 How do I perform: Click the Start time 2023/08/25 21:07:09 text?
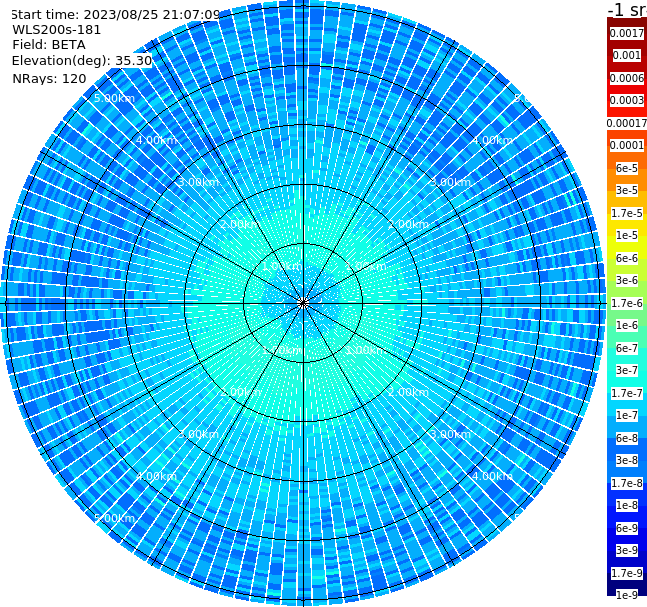115,14
